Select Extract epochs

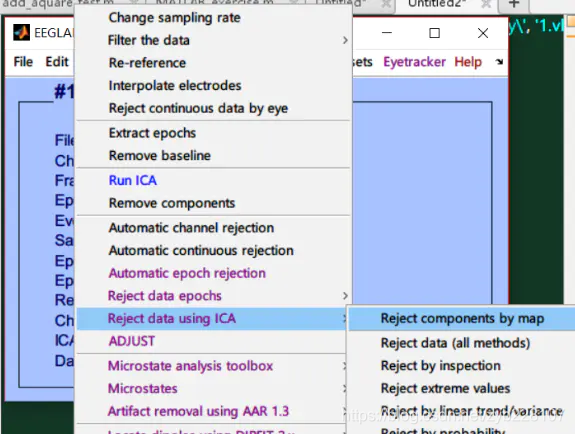[x=213, y=133]
